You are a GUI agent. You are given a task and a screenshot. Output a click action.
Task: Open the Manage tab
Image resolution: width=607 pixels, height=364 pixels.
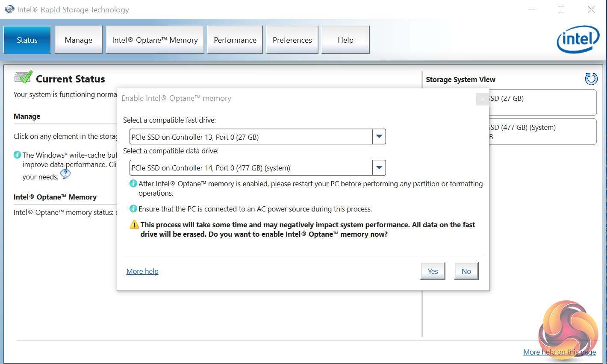click(79, 40)
